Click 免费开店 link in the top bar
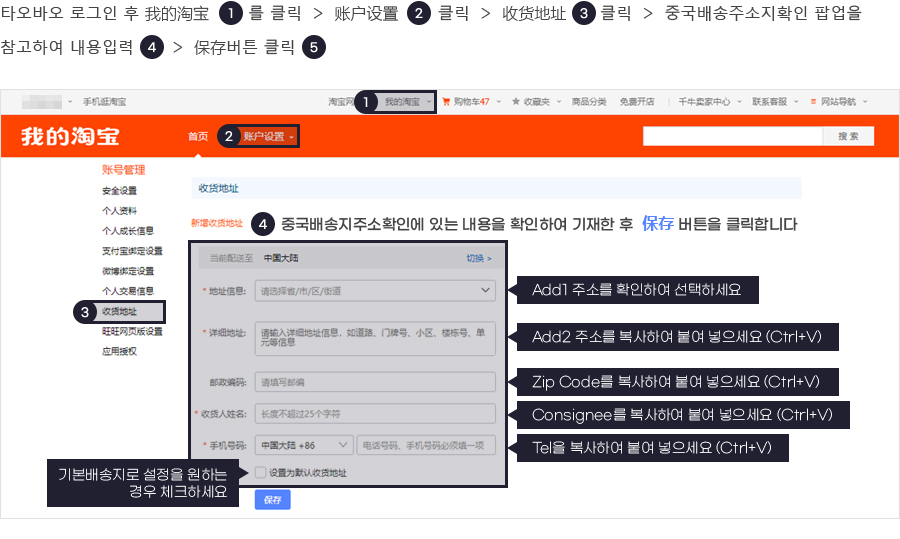The height and width of the screenshot is (539, 900). (x=637, y=102)
